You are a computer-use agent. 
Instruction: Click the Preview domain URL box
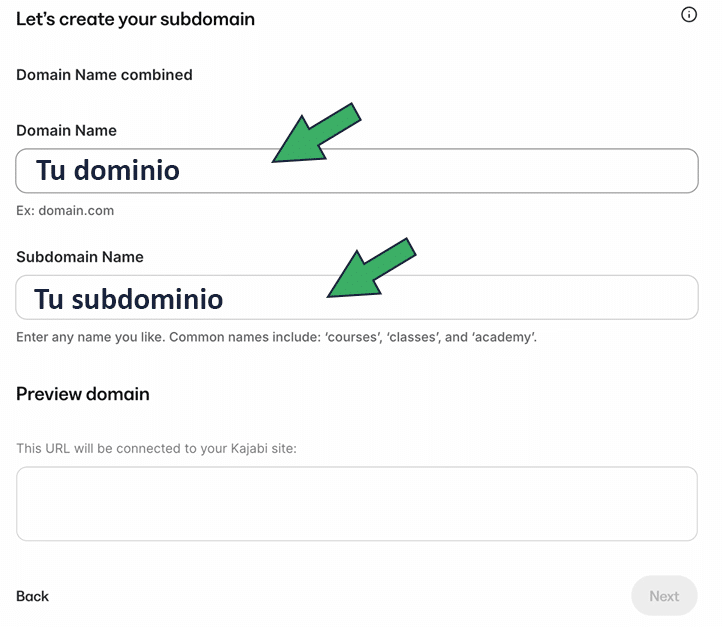pos(356,503)
